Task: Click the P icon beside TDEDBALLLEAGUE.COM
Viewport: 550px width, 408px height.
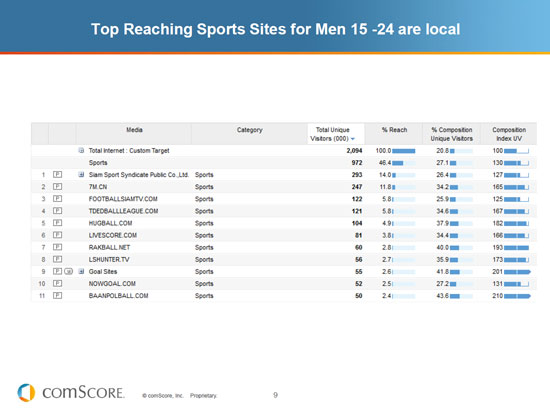Action: click(58, 211)
